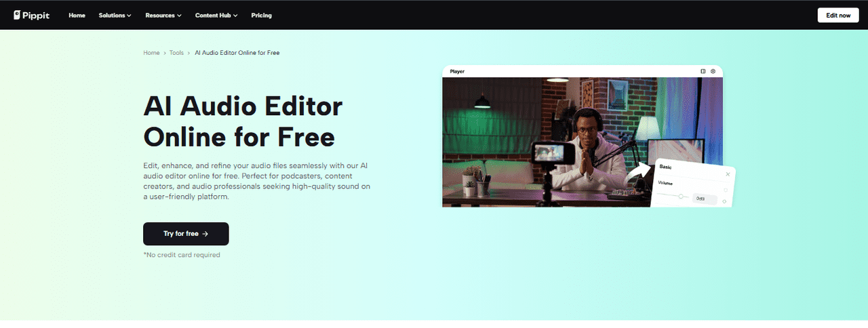Image resolution: width=868 pixels, height=328 pixels.
Task: Click the white curved arrow graphic
Action: (638, 173)
